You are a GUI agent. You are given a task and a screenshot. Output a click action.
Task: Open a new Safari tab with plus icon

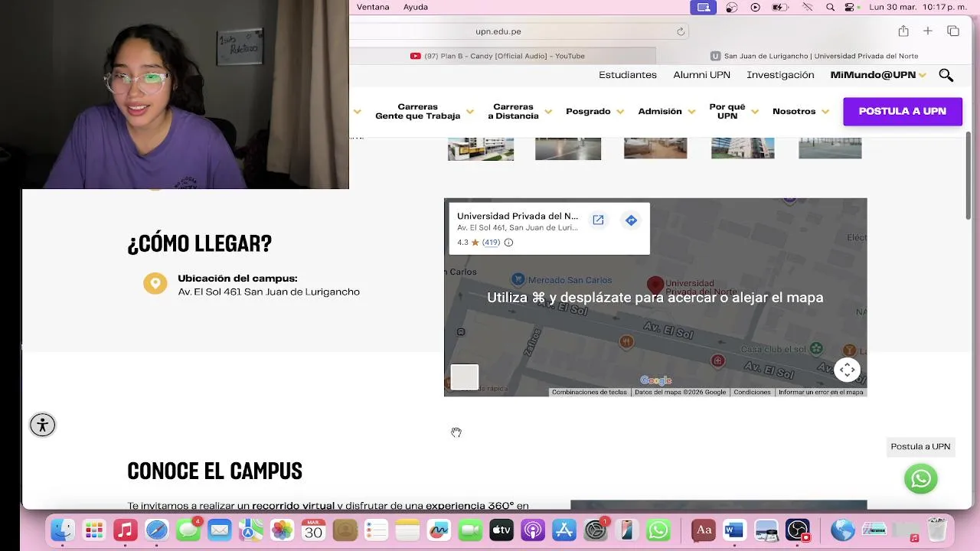click(928, 31)
